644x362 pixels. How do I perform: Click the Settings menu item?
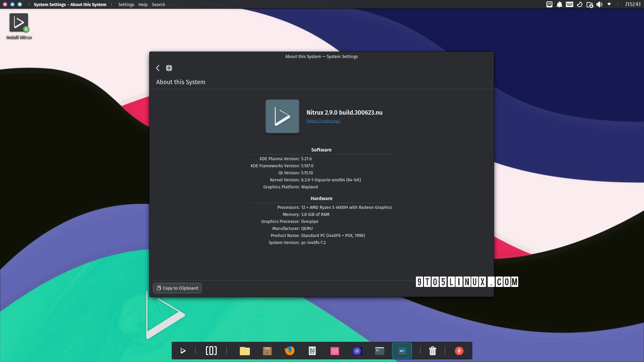126,5
